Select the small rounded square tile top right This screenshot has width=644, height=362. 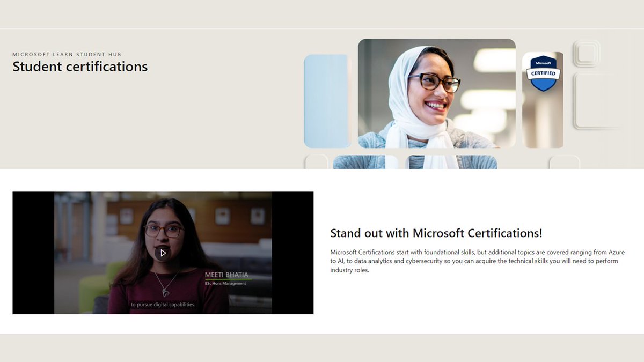pos(587,51)
